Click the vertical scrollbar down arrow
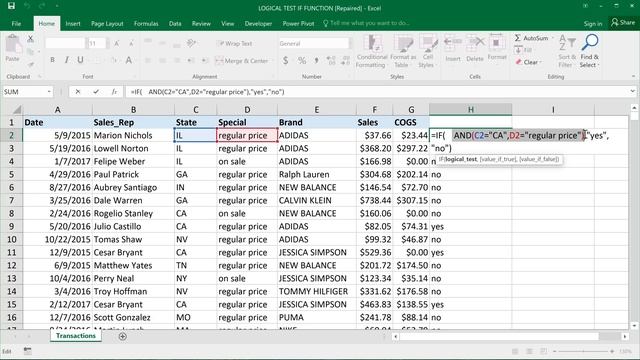 (634, 325)
